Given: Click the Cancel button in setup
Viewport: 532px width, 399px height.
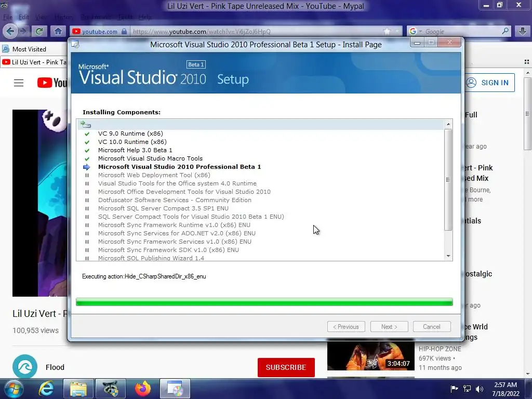Looking at the screenshot, I should point(432,327).
